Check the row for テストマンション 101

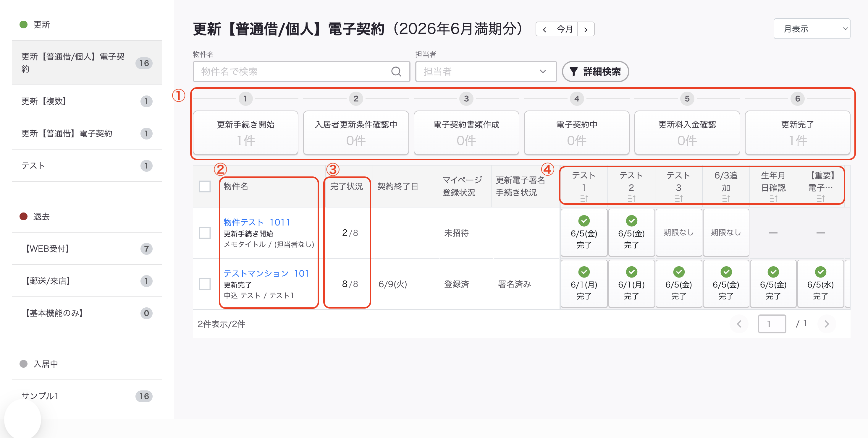point(205,284)
